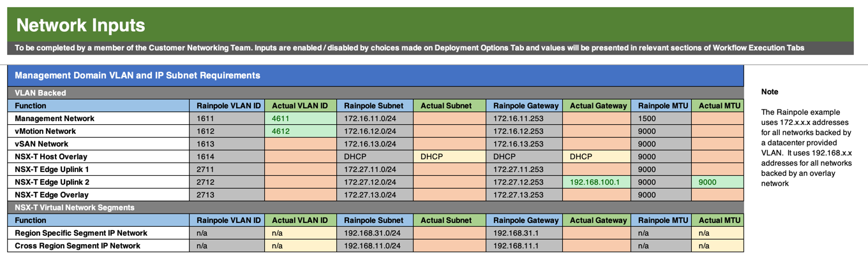Select Actual MTU cell for Management Network
Viewport: 868px width, 260px height.
click(x=717, y=119)
